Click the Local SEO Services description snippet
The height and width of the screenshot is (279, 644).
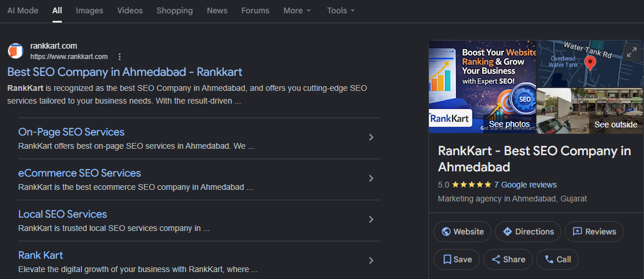(114, 229)
